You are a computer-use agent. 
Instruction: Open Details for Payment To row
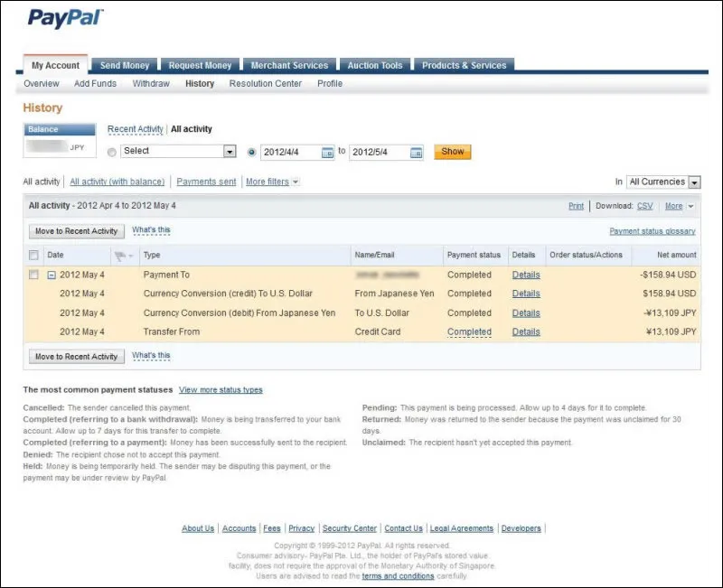526,275
